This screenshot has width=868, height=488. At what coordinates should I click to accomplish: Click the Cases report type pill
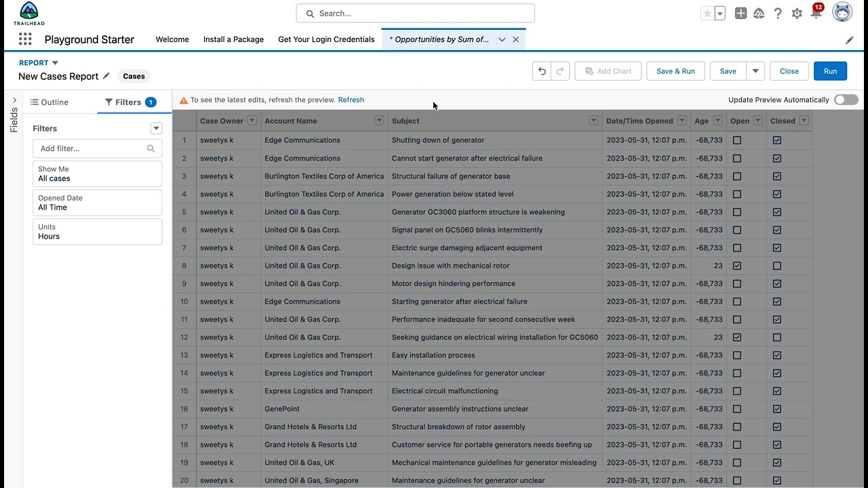[x=134, y=77]
